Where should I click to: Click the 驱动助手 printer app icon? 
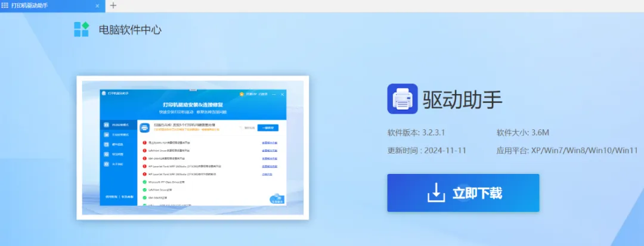(x=402, y=98)
